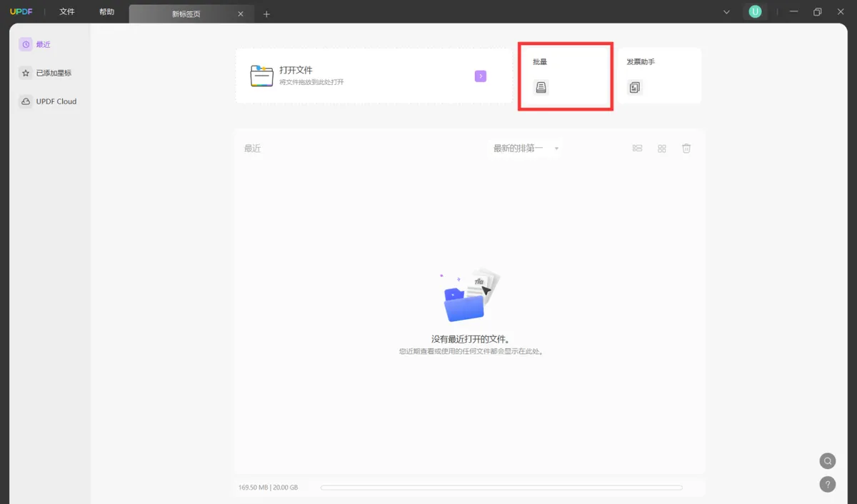The width and height of the screenshot is (857, 504).
Task: Restore down the UPDF window
Action: [818, 11]
